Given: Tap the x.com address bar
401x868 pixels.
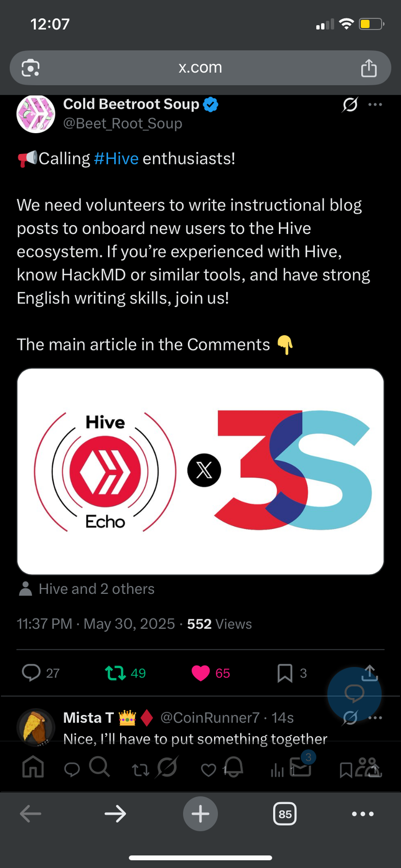Looking at the screenshot, I should [200, 67].
